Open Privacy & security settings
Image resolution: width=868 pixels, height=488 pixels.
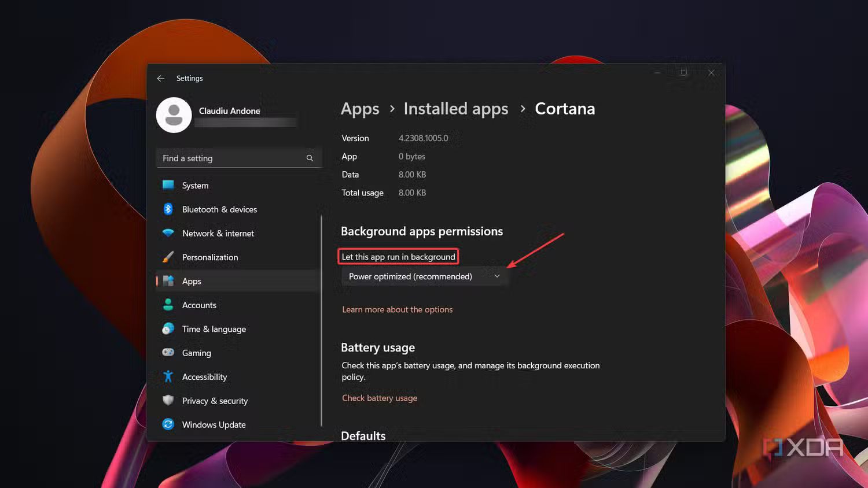tap(168, 401)
